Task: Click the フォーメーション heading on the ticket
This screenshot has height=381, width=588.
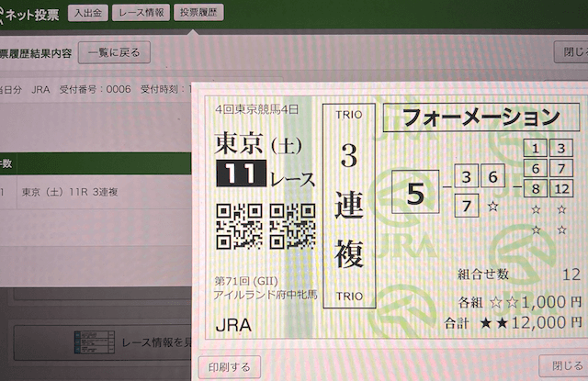Action: coord(481,118)
